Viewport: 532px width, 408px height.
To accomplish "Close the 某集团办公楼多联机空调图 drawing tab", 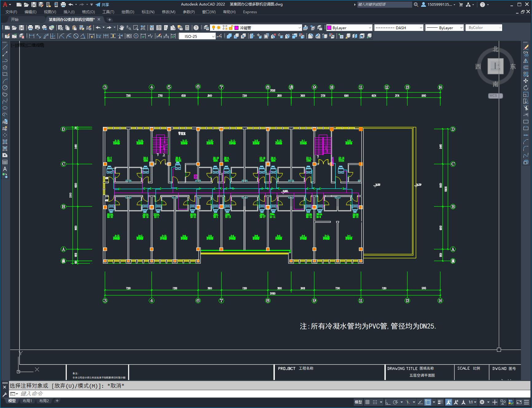I will coord(99,19).
